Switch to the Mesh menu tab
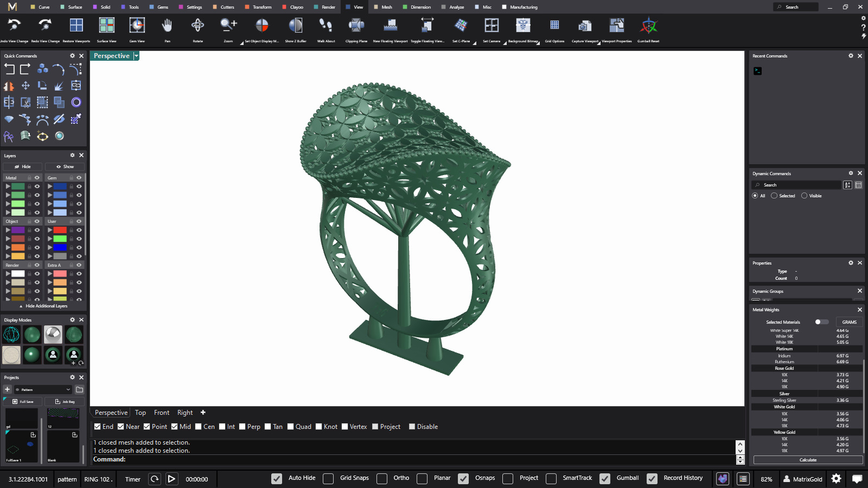 (383, 7)
